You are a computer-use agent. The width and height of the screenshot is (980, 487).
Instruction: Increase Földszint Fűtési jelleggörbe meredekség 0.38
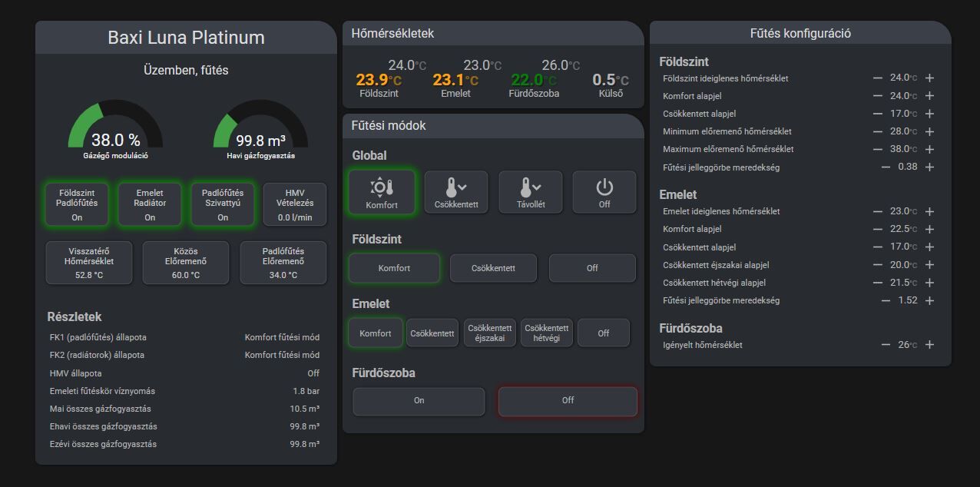click(x=929, y=167)
